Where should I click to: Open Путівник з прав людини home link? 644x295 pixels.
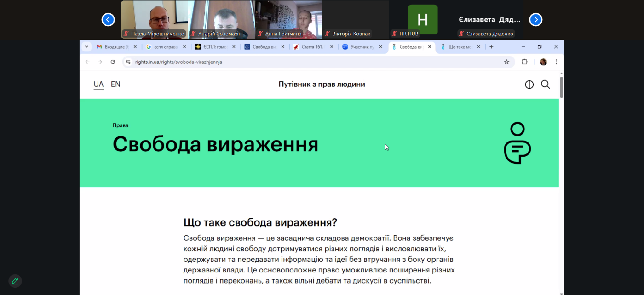tap(322, 84)
